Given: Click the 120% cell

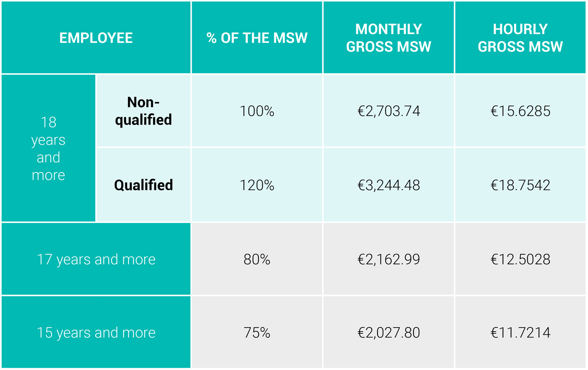Looking at the screenshot, I should pyautogui.click(x=257, y=185).
